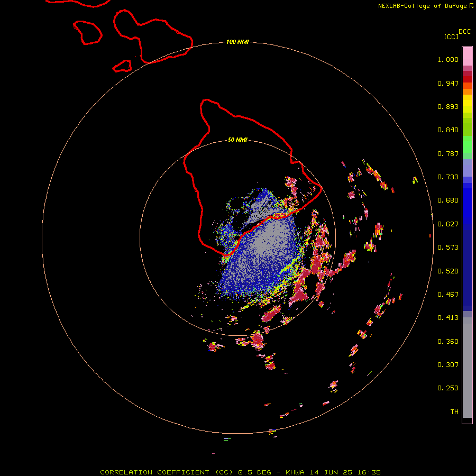Click the KHWA station identifier in caption
The width and height of the screenshot is (476, 476).
point(295,472)
